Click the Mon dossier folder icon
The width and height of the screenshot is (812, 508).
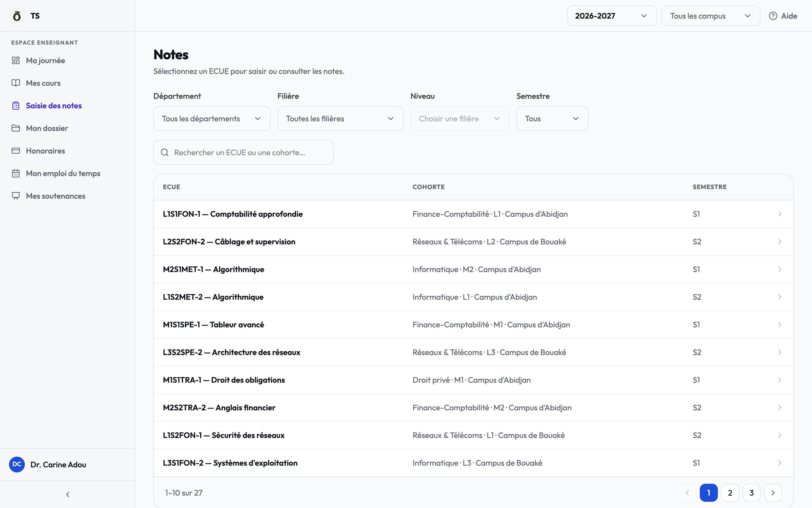point(16,128)
